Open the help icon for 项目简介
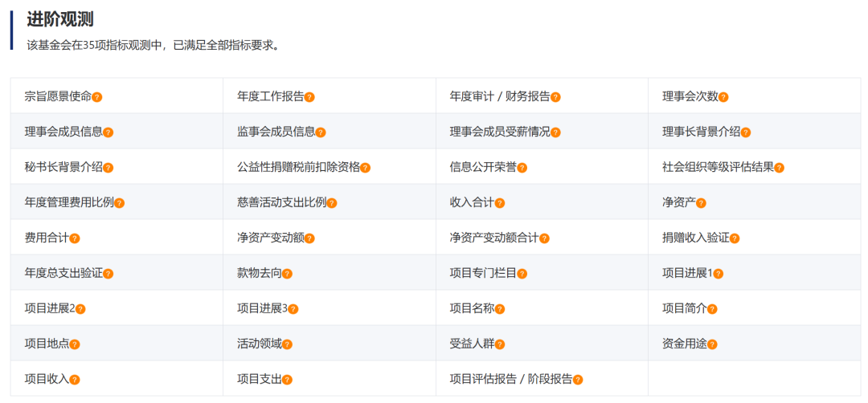868x403 pixels. pyautogui.click(x=712, y=310)
